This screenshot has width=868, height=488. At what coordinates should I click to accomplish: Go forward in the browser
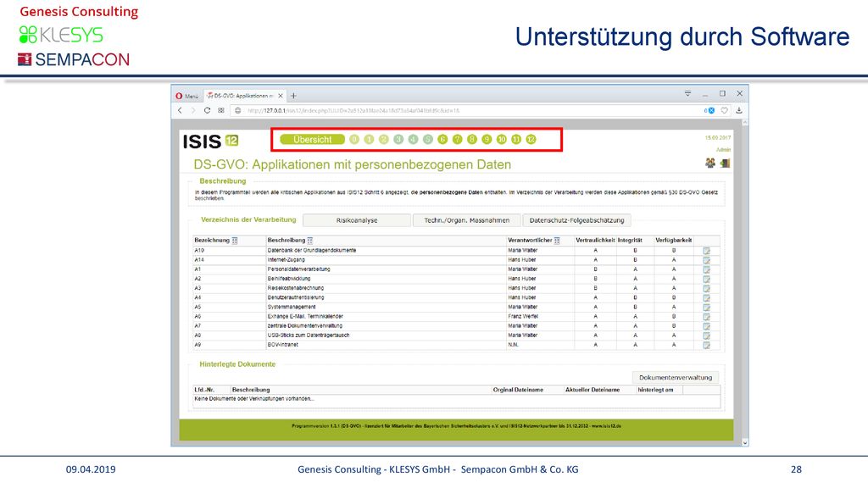193,111
